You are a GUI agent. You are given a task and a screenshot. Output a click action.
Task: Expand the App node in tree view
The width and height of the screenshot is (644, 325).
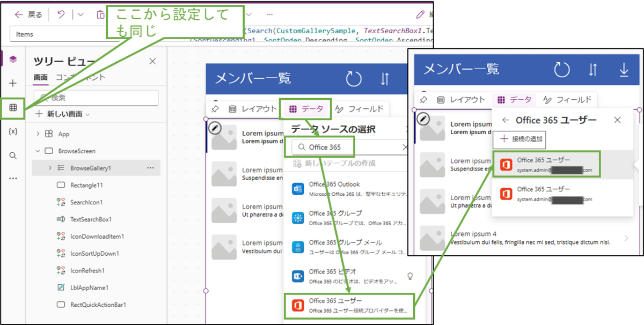(x=38, y=134)
